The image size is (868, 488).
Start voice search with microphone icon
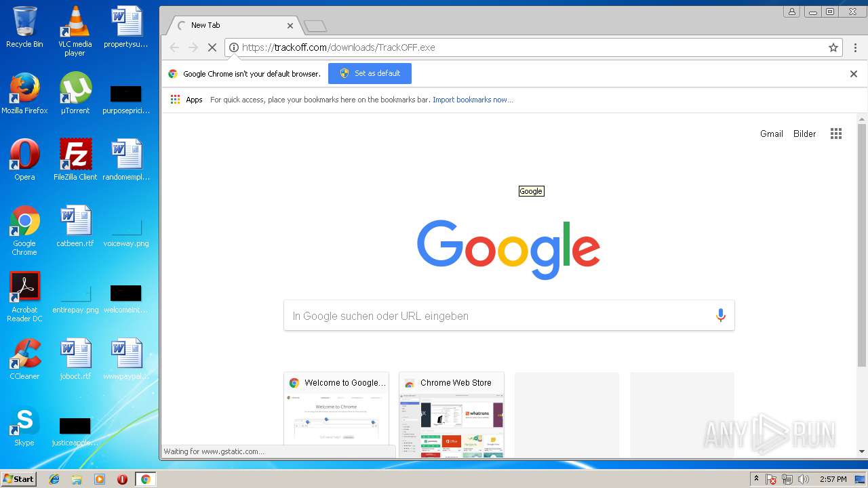coord(720,315)
